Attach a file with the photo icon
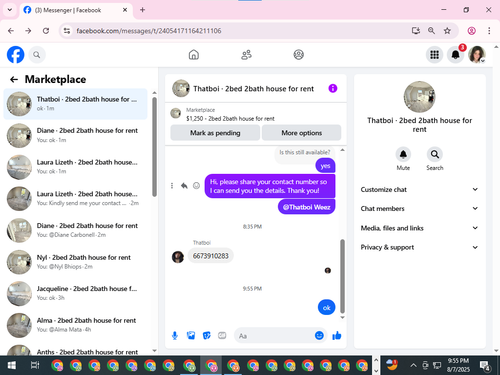Viewport: 500px width, 375px height. pos(191,336)
